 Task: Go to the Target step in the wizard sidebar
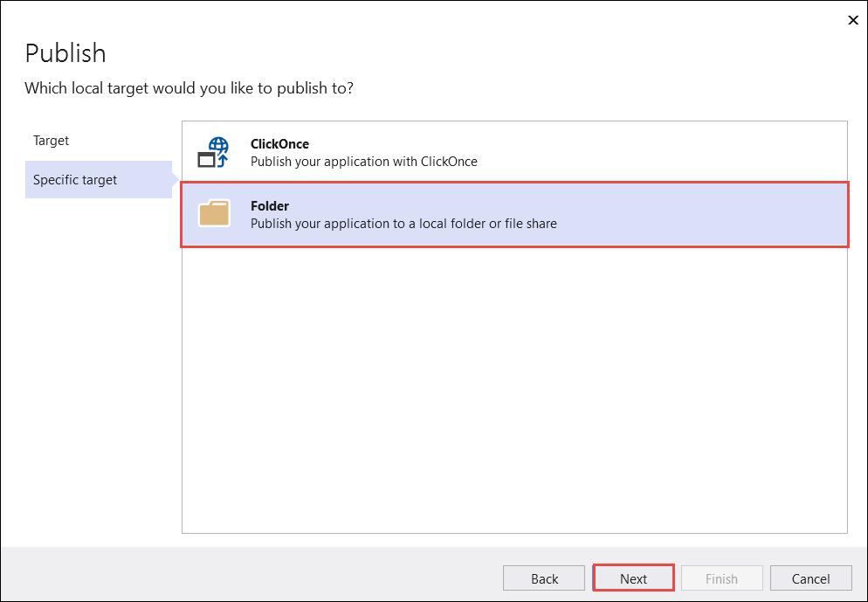[51, 140]
